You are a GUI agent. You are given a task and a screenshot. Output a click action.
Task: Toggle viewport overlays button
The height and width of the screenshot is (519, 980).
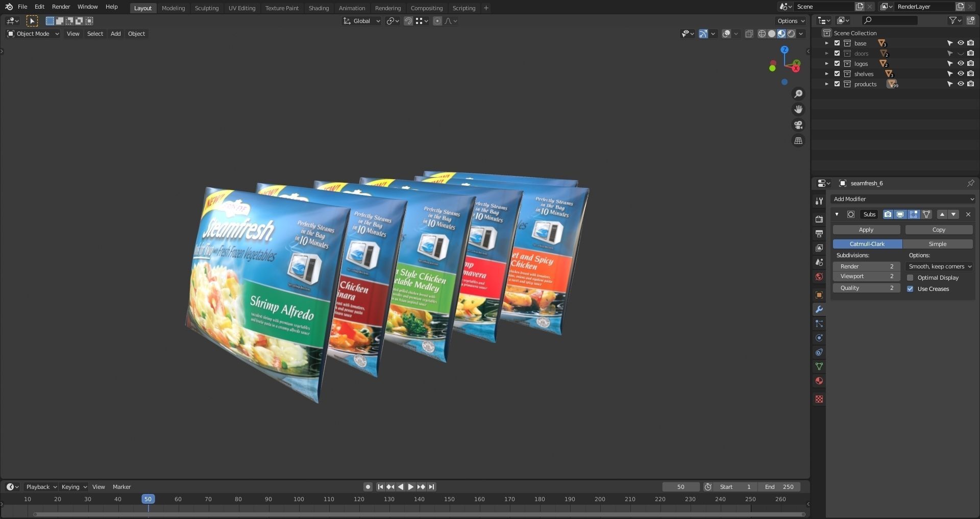726,34
